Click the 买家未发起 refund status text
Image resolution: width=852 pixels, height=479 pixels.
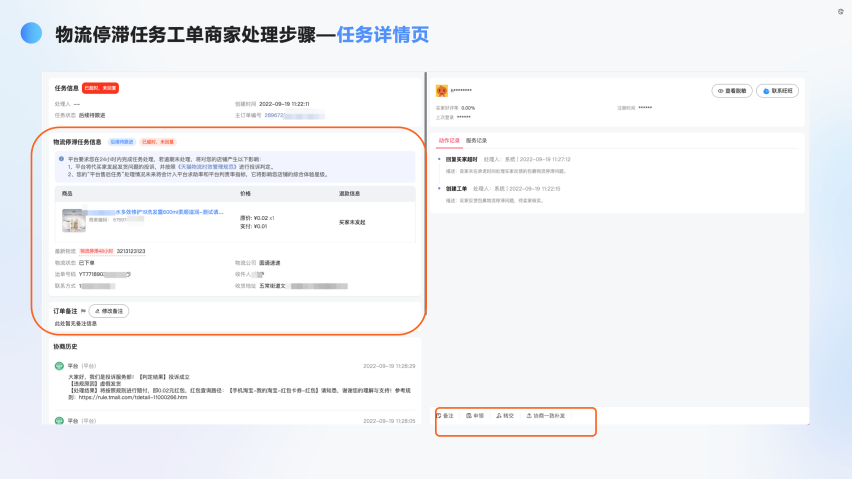pyautogui.click(x=352, y=223)
